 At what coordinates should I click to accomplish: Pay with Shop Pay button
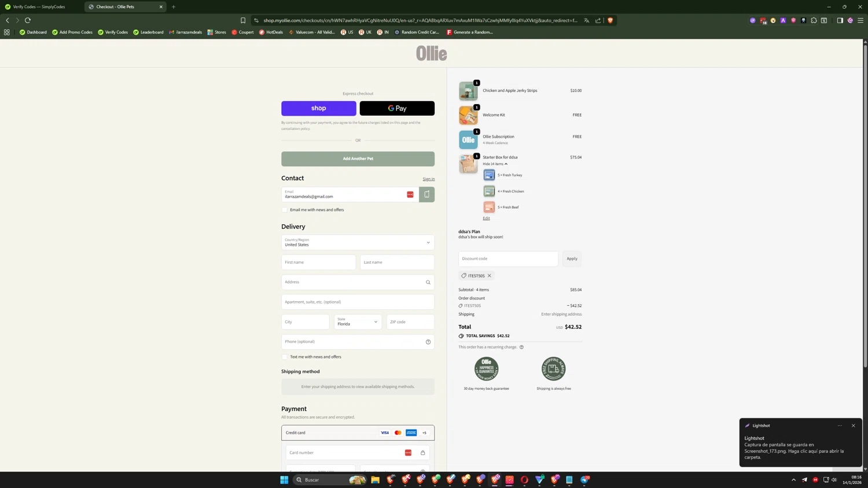(x=319, y=108)
